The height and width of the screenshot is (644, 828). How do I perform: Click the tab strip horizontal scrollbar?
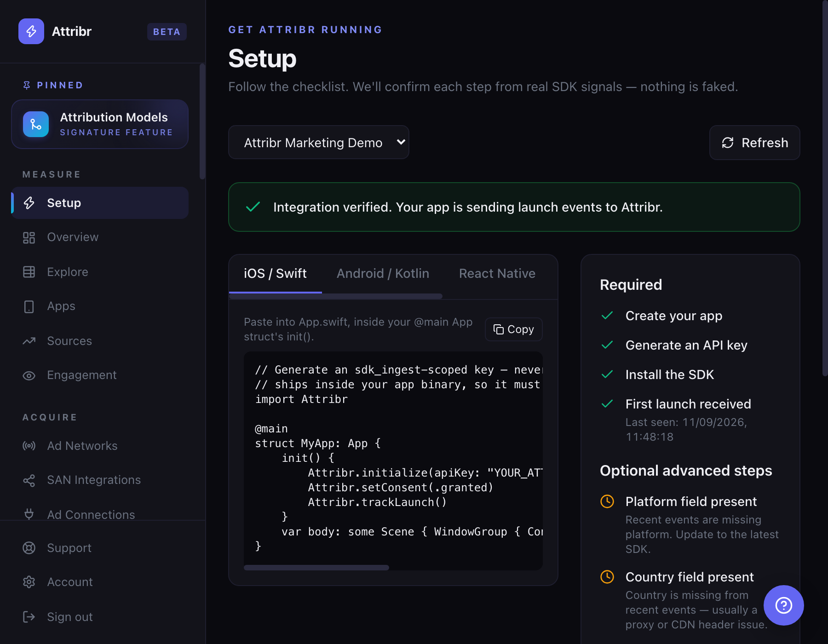click(336, 296)
